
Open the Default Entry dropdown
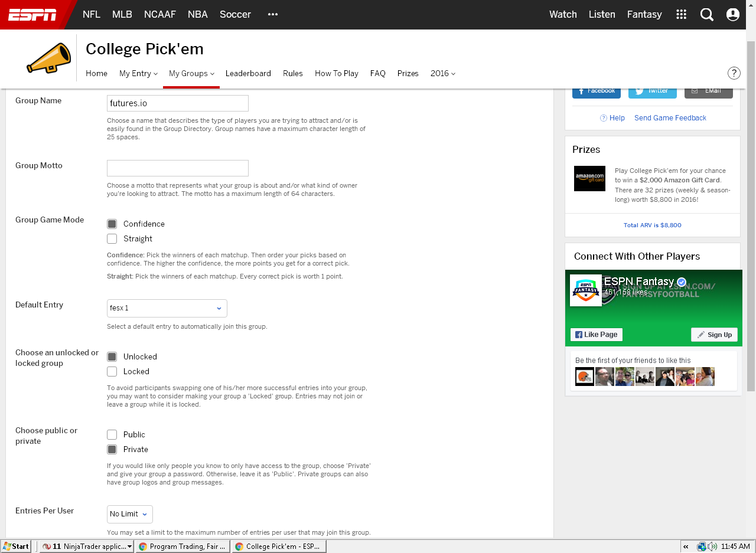pyautogui.click(x=167, y=308)
